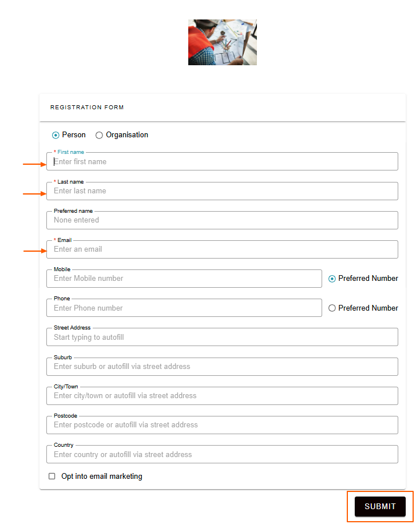The image size is (420, 524).
Task: Click the Country input field
Action: pos(222,454)
